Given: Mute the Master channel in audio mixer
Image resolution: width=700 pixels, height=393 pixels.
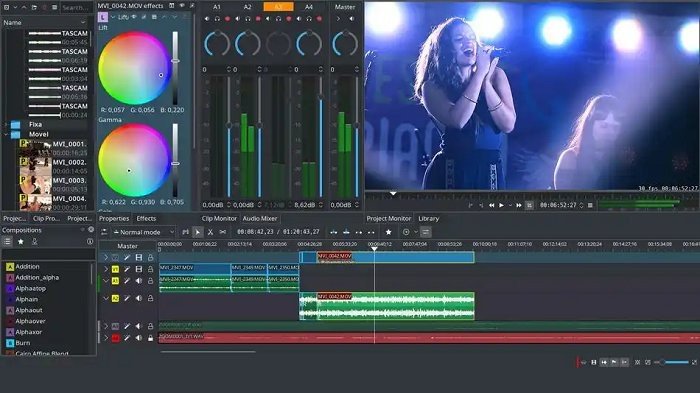Looking at the screenshot, I should point(352,19).
